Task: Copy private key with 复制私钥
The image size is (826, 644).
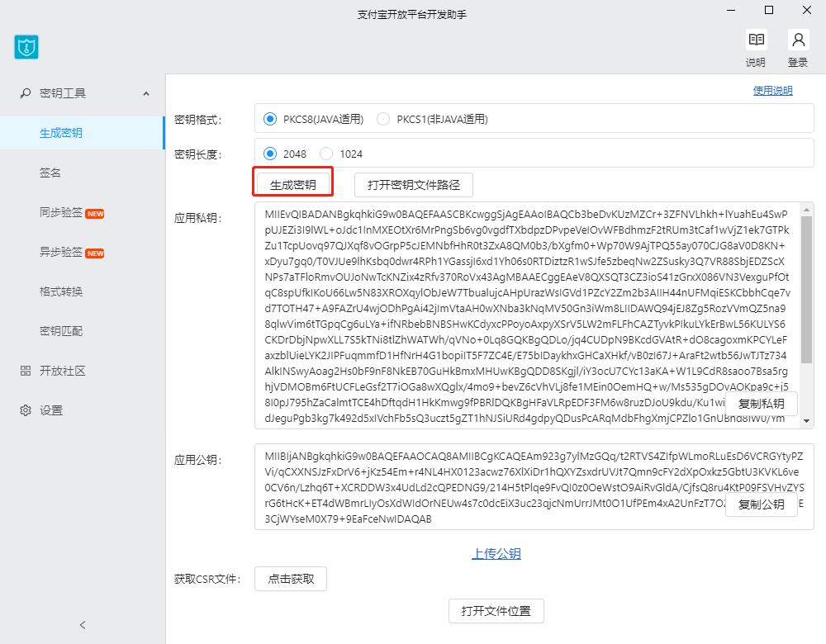Action: [762, 404]
